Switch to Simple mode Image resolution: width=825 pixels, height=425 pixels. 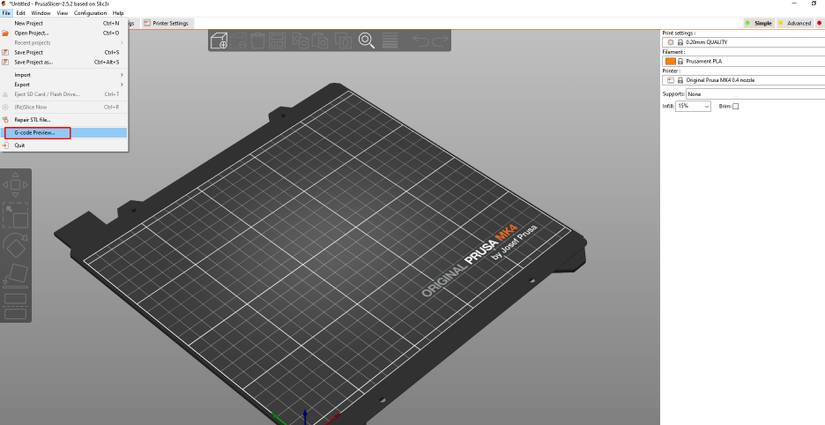point(759,23)
